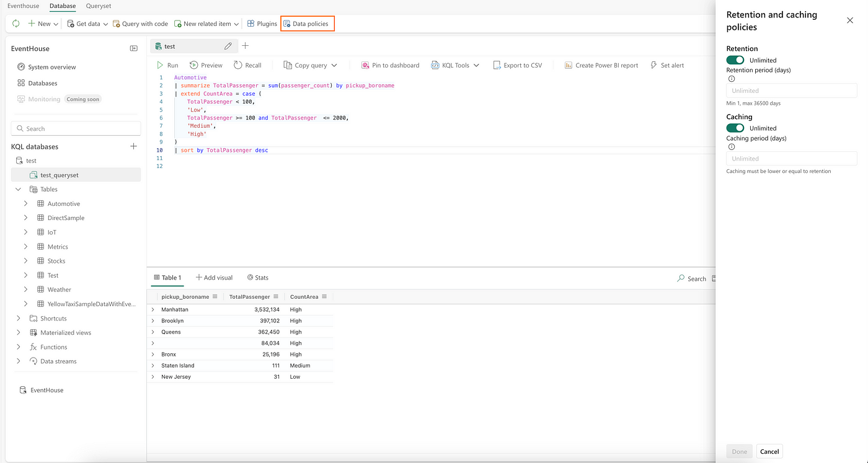This screenshot has width=868, height=463.
Task: Click the Caching period days field
Action: (792, 159)
